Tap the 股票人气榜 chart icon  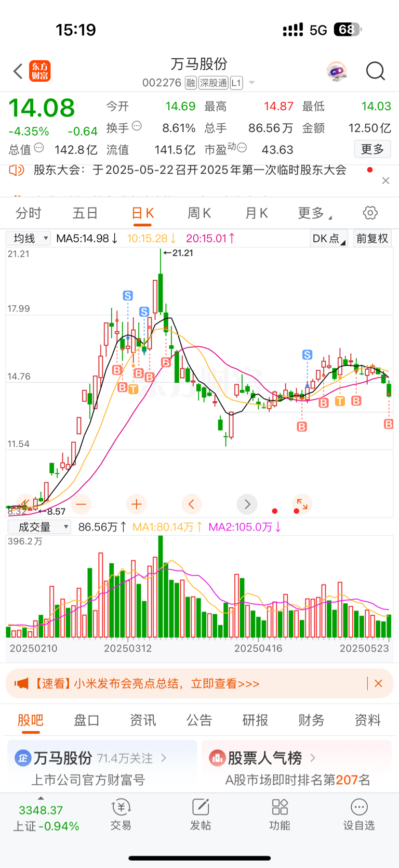coord(217,758)
